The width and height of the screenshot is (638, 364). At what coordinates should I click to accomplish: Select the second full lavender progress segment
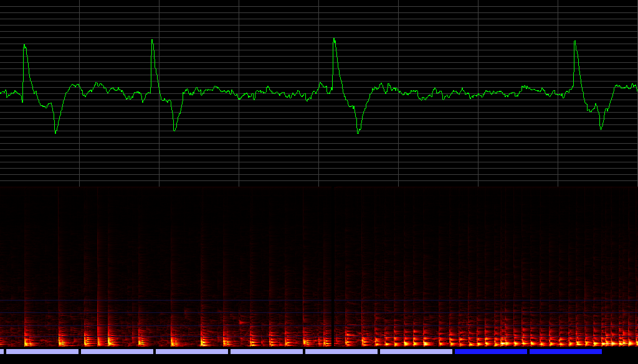tap(117, 352)
